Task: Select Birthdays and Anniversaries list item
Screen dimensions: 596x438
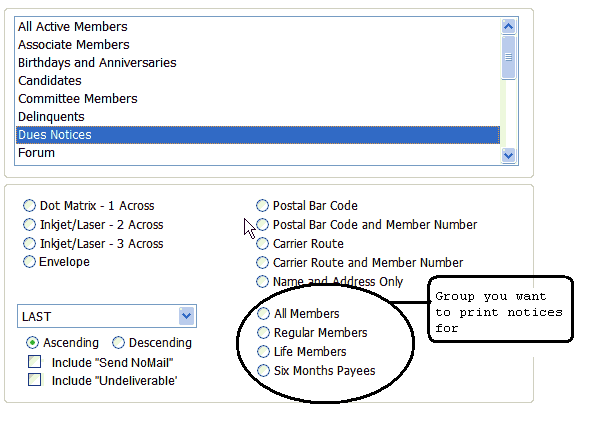Action: (x=258, y=63)
